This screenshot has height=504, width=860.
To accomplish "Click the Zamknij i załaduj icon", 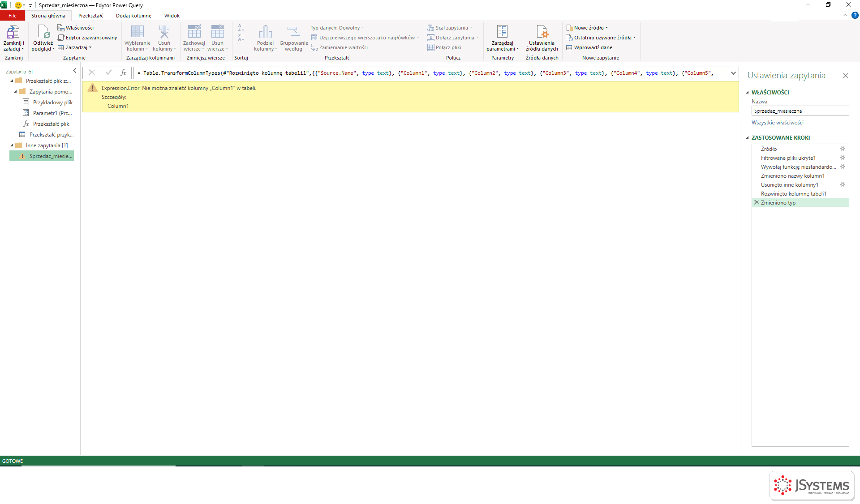I will coord(13,32).
